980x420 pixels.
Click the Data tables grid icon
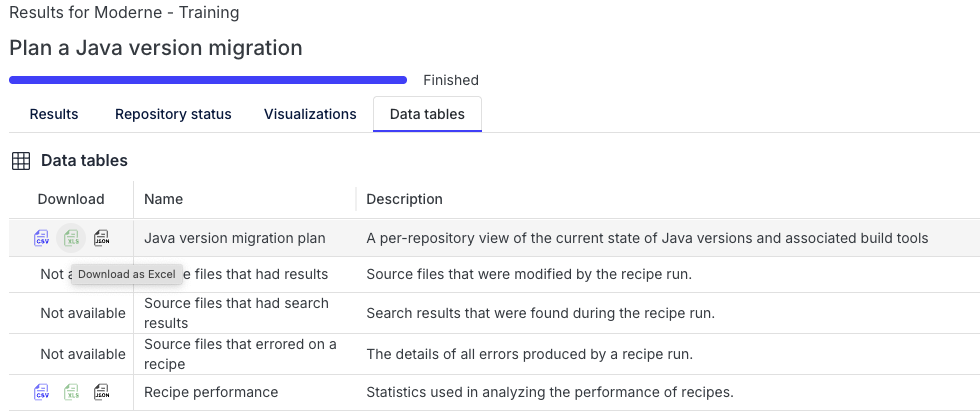tap(20, 160)
